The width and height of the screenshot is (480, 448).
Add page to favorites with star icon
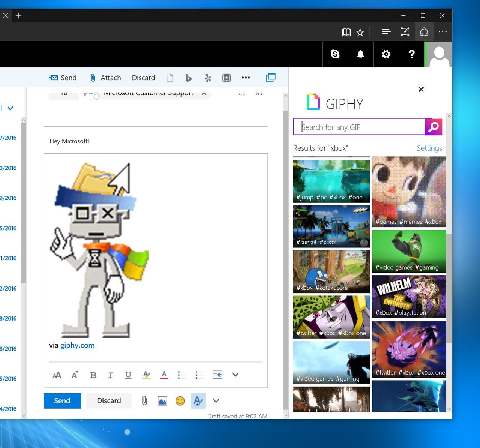360,32
